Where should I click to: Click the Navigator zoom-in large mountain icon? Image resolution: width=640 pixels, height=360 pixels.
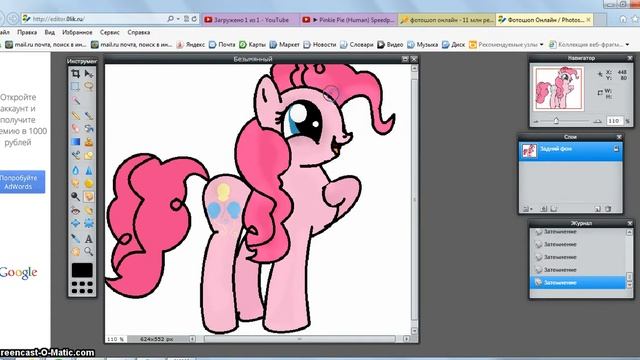pyautogui.click(x=598, y=121)
